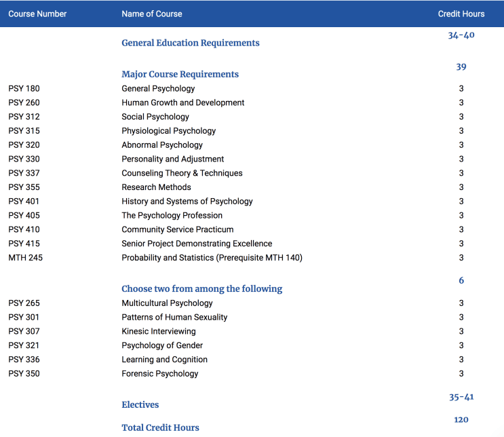
Task: Select Physiological Psychology course name
Action: pos(168,131)
